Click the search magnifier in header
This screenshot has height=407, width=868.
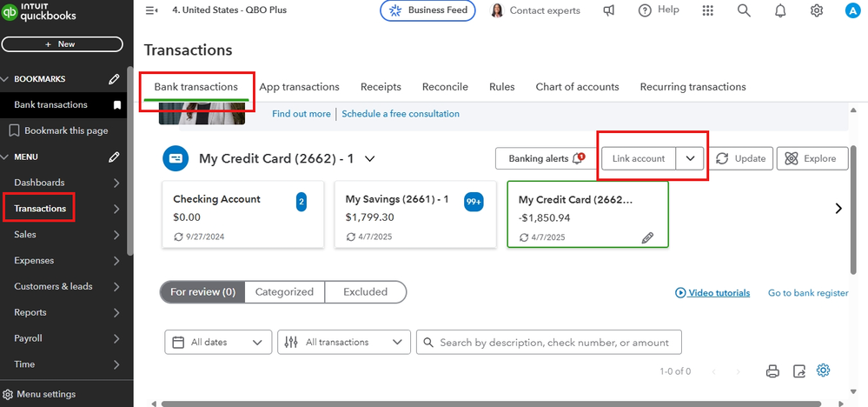744,10
